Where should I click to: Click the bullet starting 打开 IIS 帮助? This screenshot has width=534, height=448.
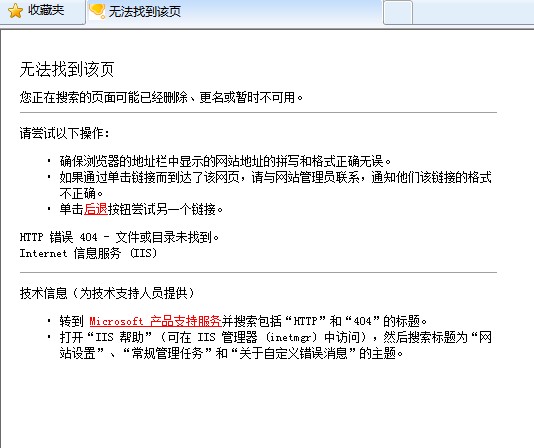[276, 345]
